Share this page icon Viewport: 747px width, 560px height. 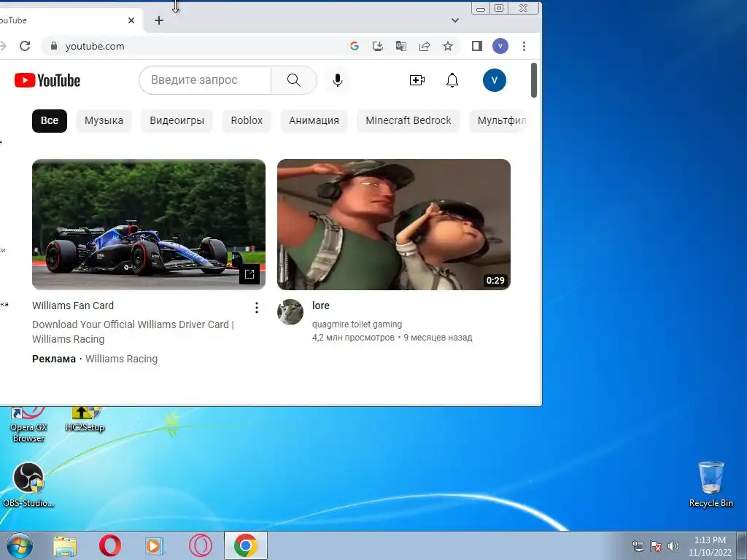click(425, 46)
